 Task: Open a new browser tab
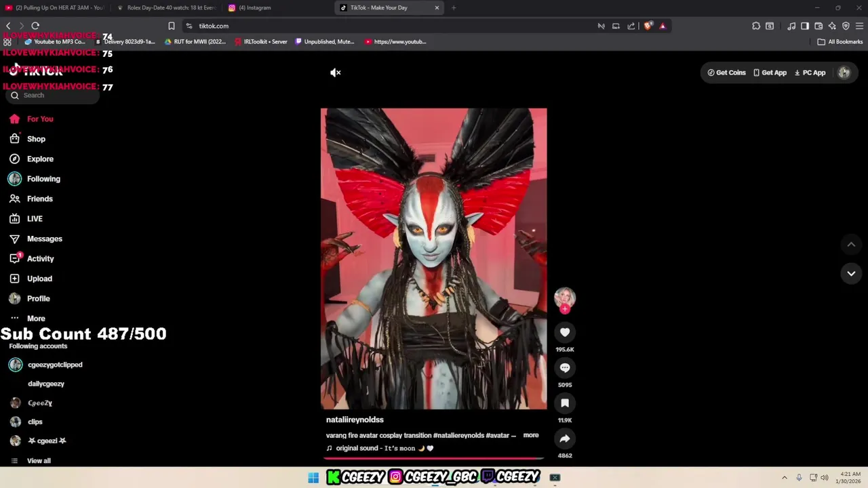point(454,7)
